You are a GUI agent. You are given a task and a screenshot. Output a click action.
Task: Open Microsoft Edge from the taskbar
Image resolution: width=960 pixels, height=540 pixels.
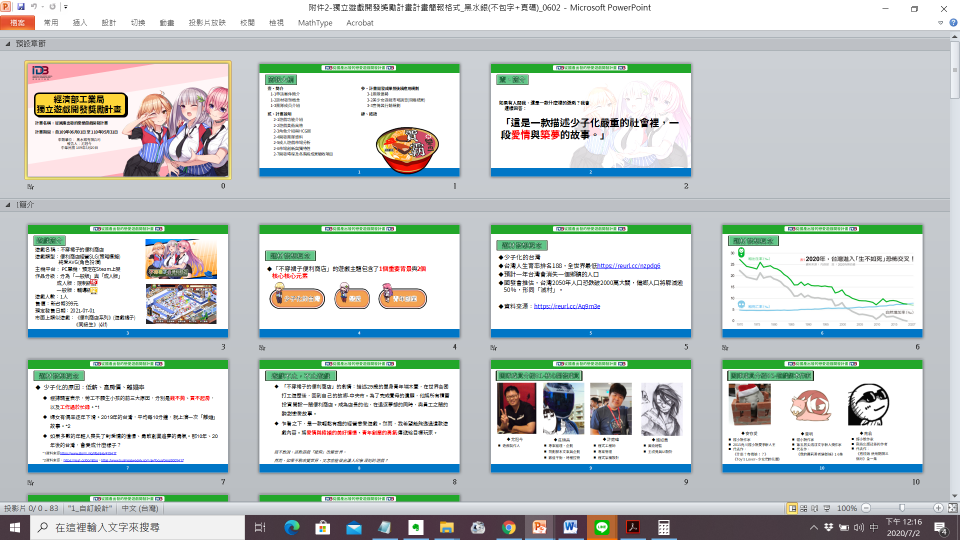292,527
